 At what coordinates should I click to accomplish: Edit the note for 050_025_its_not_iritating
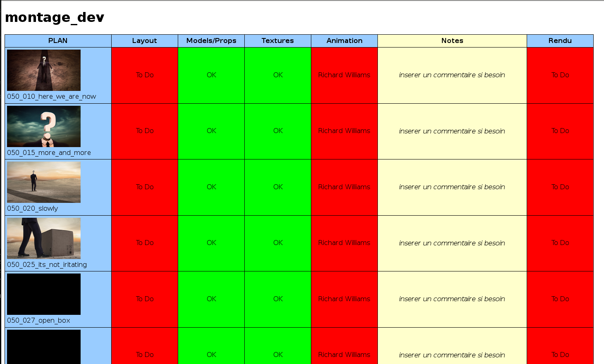tap(452, 243)
